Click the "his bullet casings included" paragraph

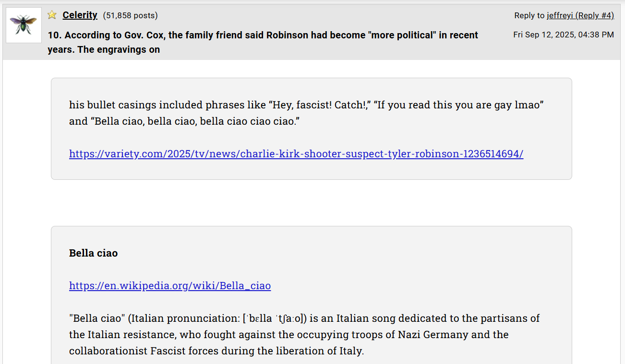306,113
